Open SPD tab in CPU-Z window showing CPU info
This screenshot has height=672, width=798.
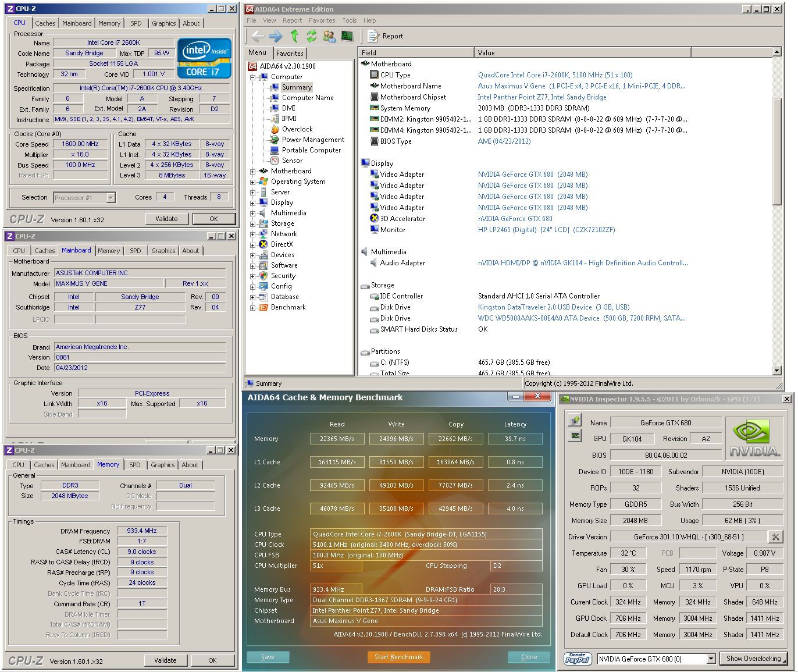(x=136, y=23)
